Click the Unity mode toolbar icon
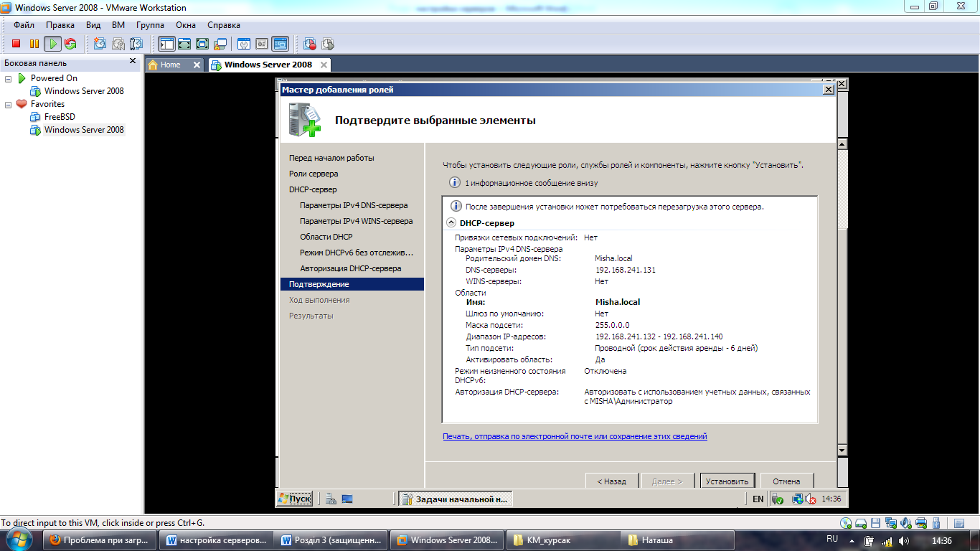Image resolution: width=980 pixels, height=551 pixels. click(220, 44)
